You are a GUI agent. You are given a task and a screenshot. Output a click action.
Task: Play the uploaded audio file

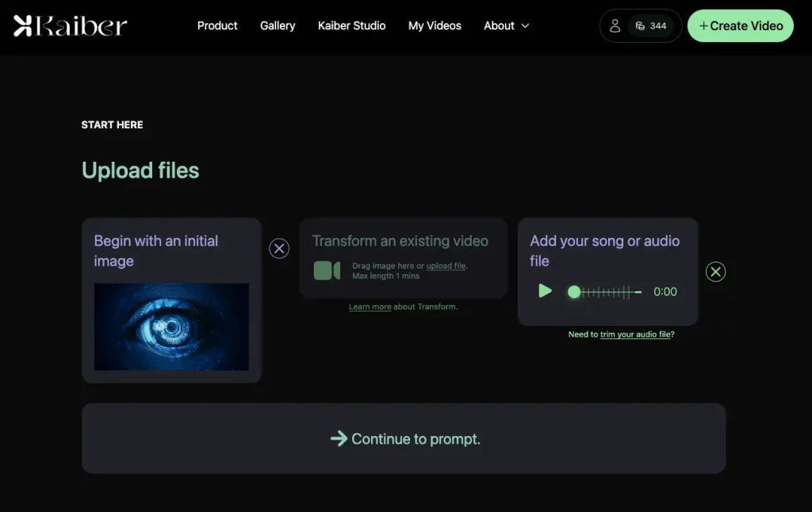(x=545, y=291)
